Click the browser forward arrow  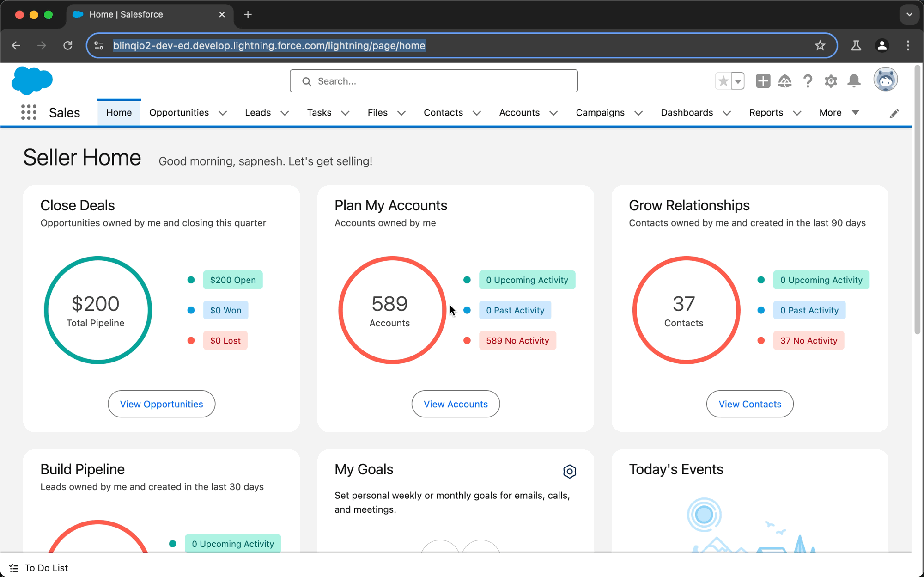(x=42, y=45)
